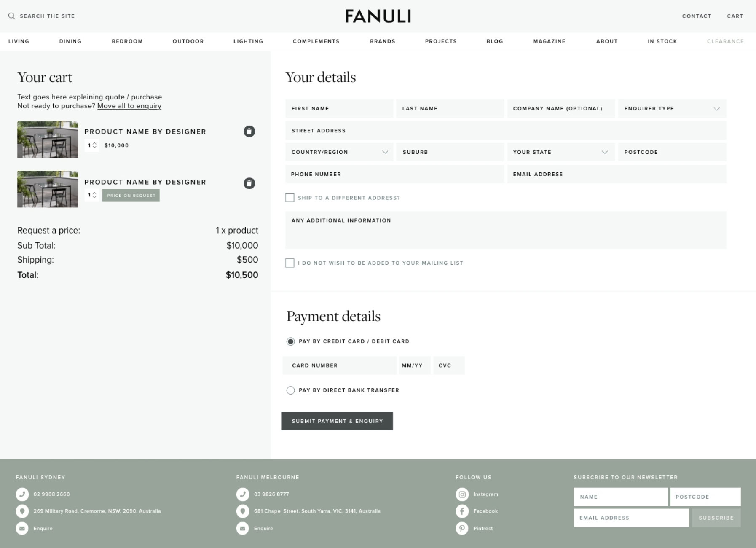This screenshot has height=548, width=756.
Task: Tick Ship to a different address checkbox
Action: click(290, 198)
